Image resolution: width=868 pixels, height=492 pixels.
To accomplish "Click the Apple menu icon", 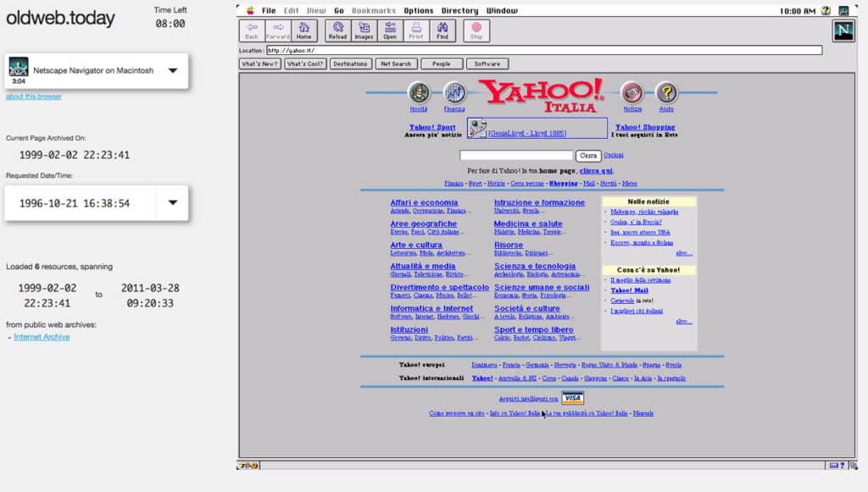I will 250,11.
